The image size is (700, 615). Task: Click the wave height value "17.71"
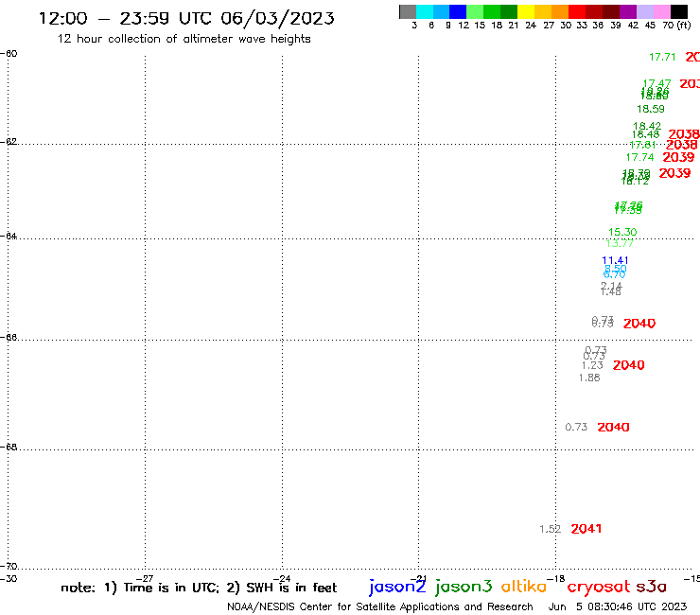[x=662, y=57]
